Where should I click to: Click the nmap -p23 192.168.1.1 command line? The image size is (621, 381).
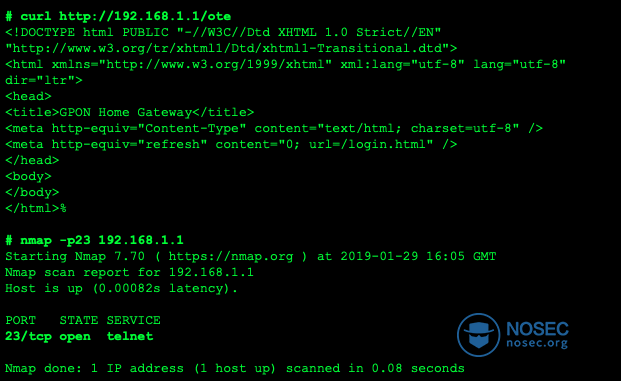click(x=94, y=240)
